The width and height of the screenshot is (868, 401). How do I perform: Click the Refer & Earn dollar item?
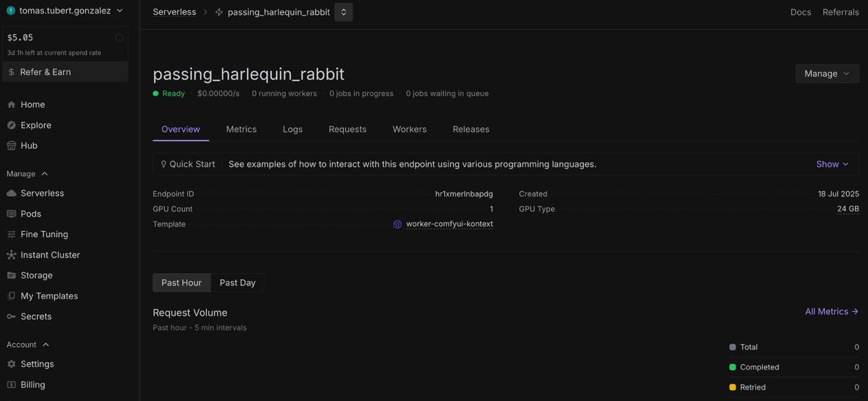coord(65,72)
